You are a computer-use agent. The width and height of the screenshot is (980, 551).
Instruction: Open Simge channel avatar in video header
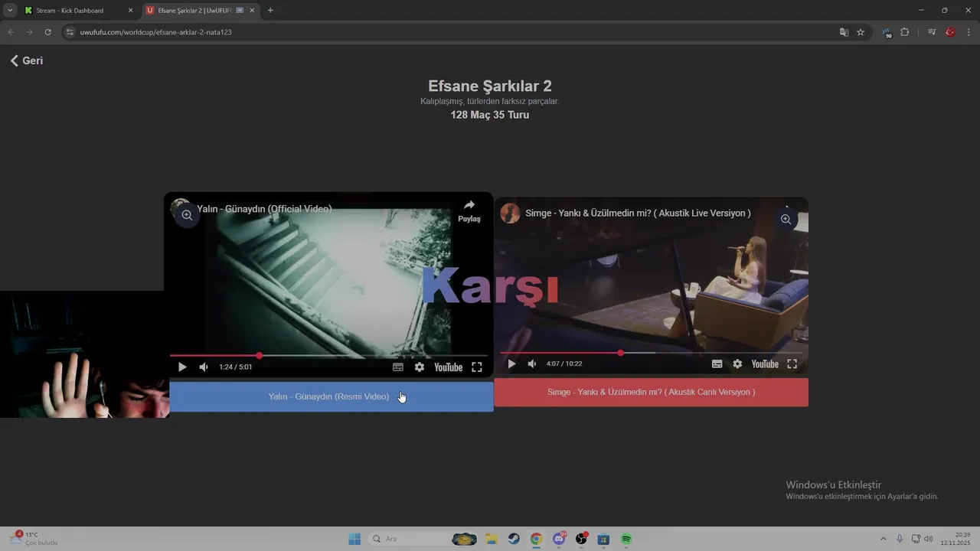coord(511,214)
